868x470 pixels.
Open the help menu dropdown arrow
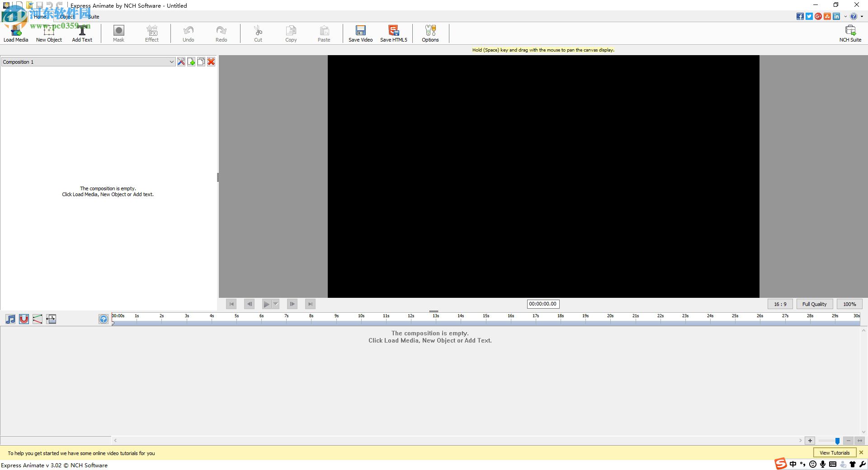pyautogui.click(x=862, y=16)
